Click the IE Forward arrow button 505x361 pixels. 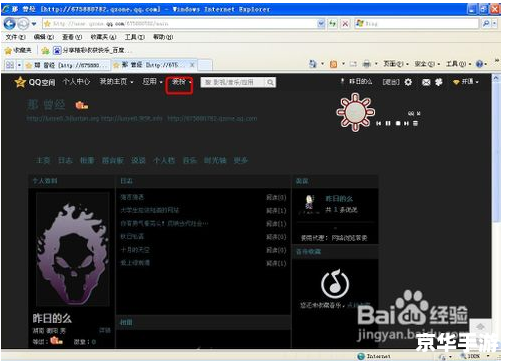pos(23,24)
